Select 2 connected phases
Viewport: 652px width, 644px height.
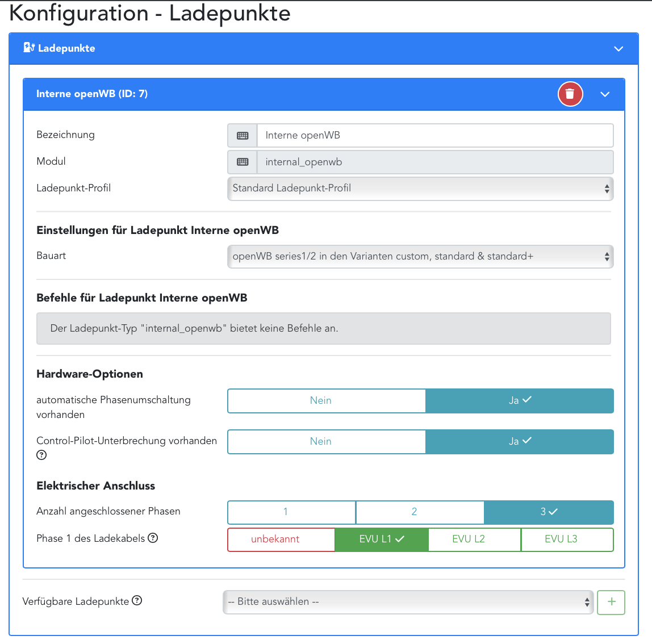pos(420,512)
